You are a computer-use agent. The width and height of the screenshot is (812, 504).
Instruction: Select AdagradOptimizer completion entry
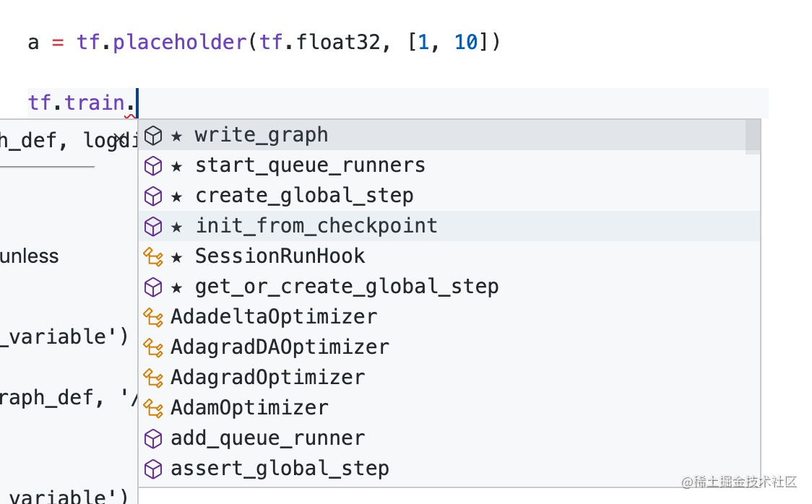[x=267, y=378]
